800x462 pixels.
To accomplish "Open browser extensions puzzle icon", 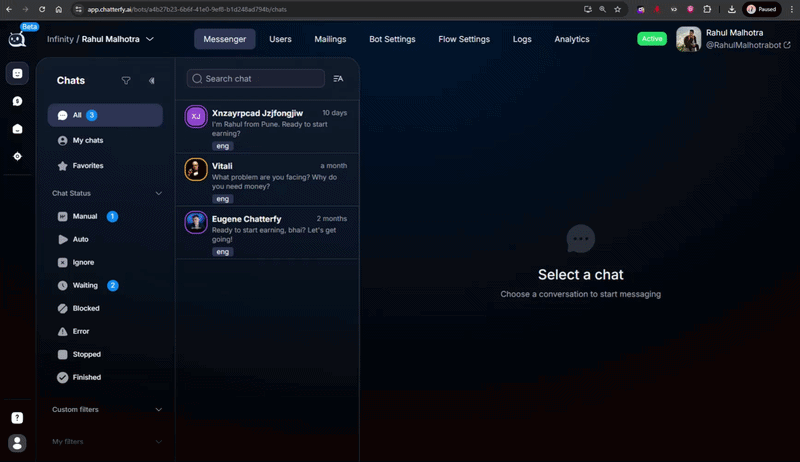I will (x=707, y=9).
